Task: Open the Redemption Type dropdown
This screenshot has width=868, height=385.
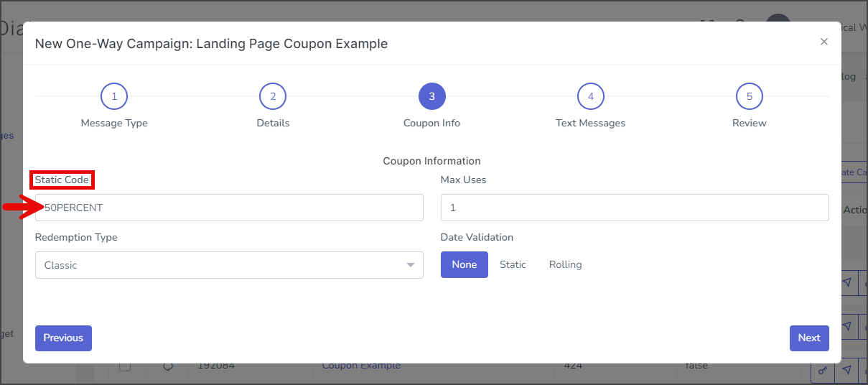Action: point(229,265)
